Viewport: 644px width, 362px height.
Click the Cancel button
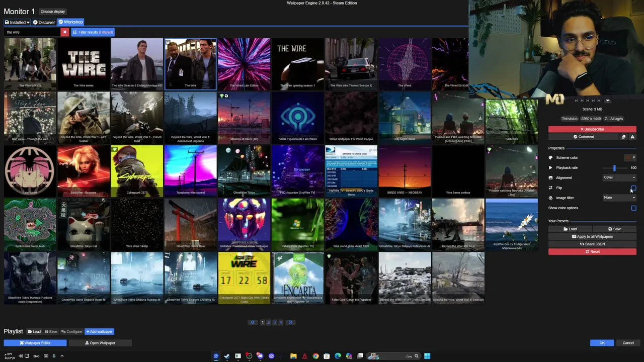tap(628, 343)
